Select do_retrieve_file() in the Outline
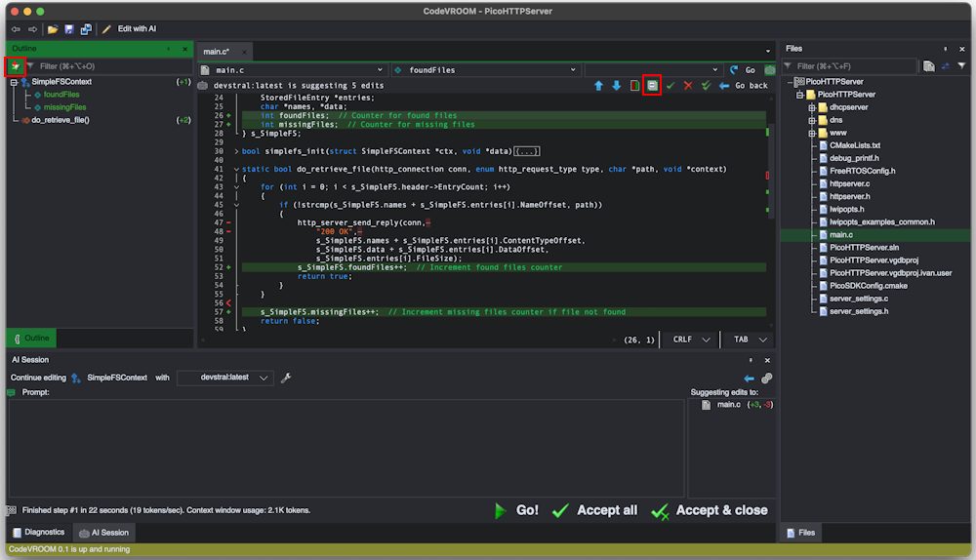The width and height of the screenshot is (976, 560). [61, 120]
